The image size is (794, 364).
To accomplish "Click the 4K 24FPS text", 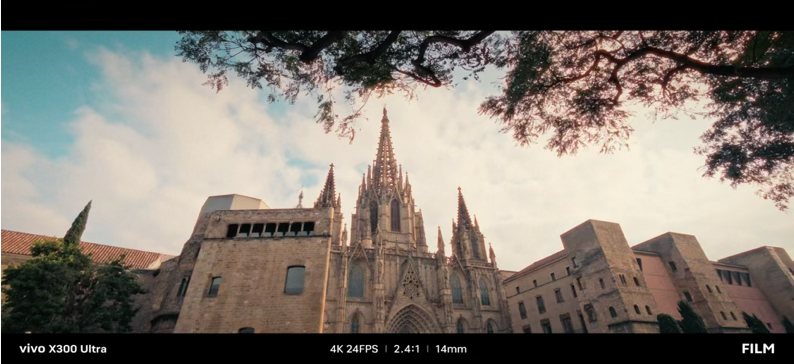I will coord(354,349).
